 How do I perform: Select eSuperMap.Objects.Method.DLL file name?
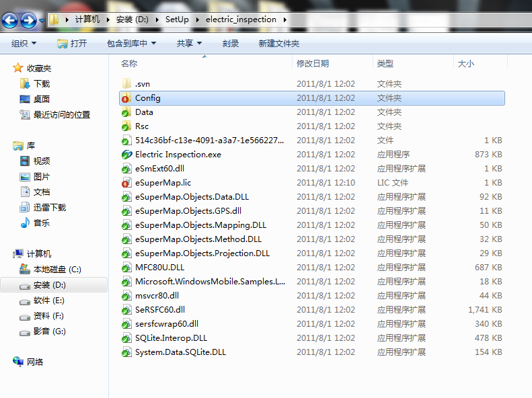(x=198, y=239)
